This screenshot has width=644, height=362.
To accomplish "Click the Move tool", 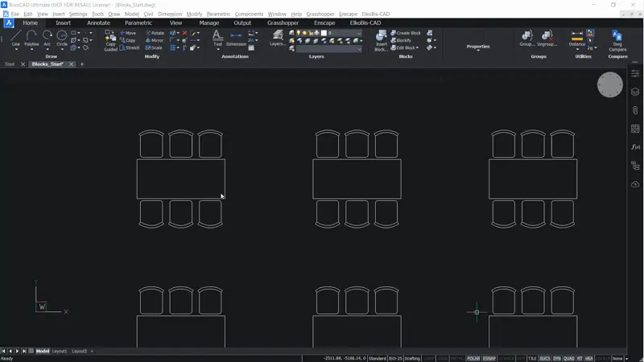I will [x=128, y=33].
